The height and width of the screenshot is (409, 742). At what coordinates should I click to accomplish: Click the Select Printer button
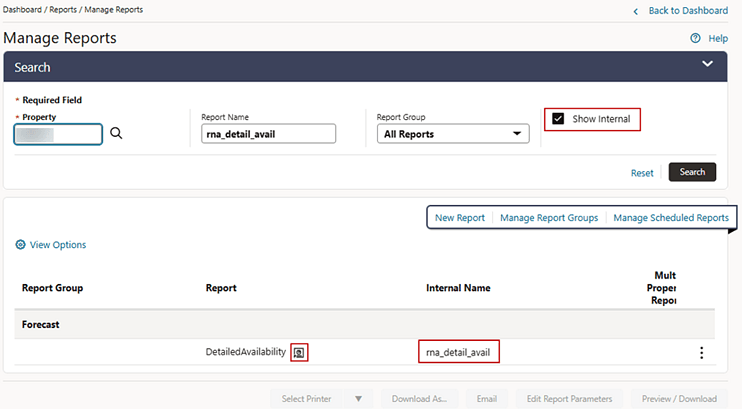click(x=307, y=399)
